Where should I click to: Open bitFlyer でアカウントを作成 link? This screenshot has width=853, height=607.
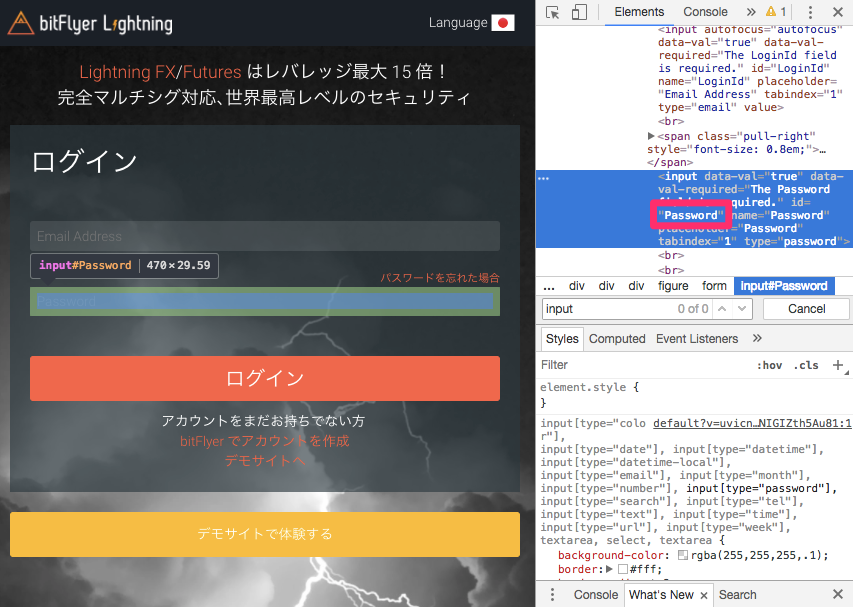(x=265, y=441)
